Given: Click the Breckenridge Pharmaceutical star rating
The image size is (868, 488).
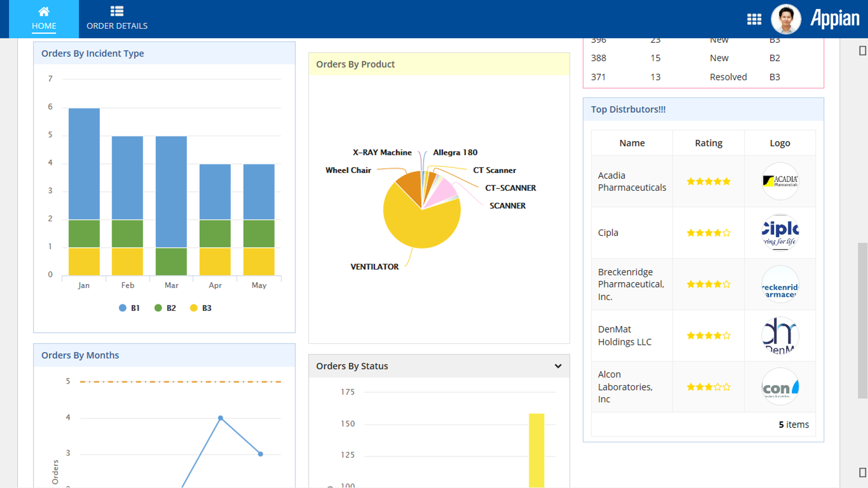Looking at the screenshot, I should pos(709,284).
